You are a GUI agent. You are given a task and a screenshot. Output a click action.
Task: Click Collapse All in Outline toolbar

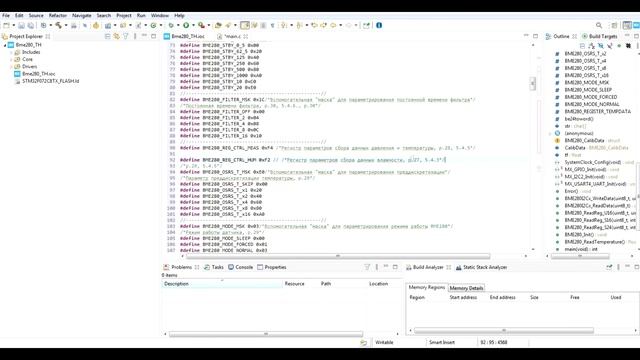click(x=582, y=46)
